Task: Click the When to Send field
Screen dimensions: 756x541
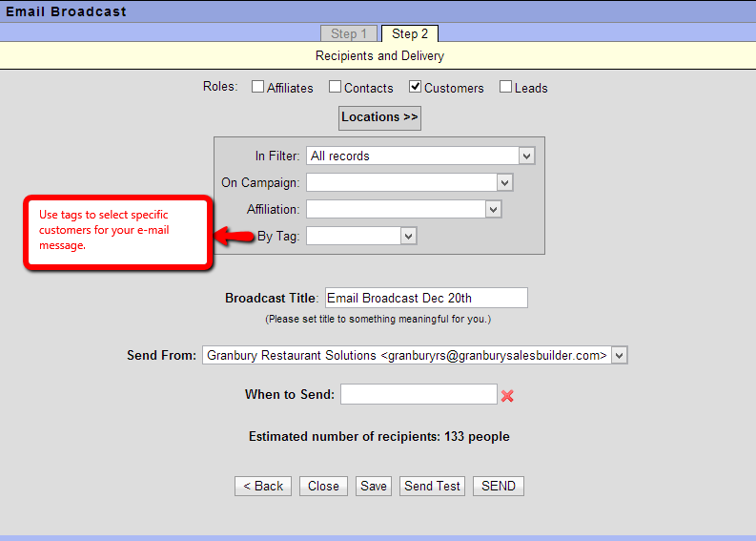Action: (419, 394)
